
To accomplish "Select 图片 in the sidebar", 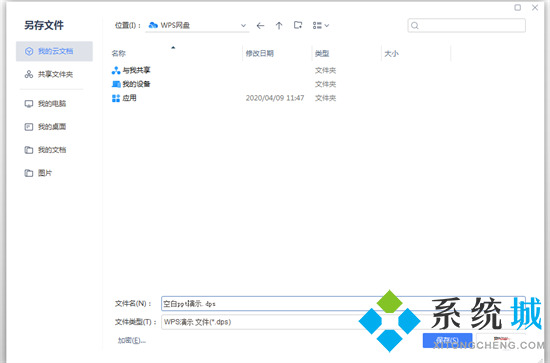I will (x=54, y=173).
